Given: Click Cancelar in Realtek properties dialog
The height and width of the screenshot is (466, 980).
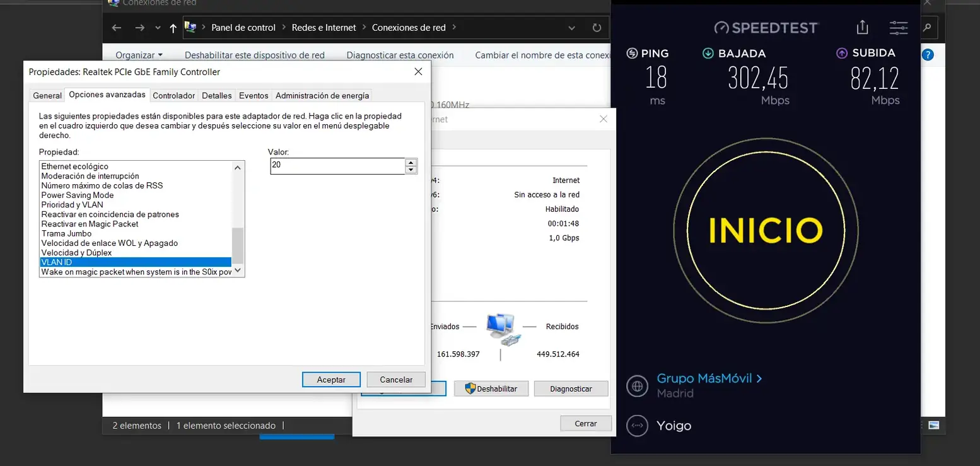Looking at the screenshot, I should [396, 380].
